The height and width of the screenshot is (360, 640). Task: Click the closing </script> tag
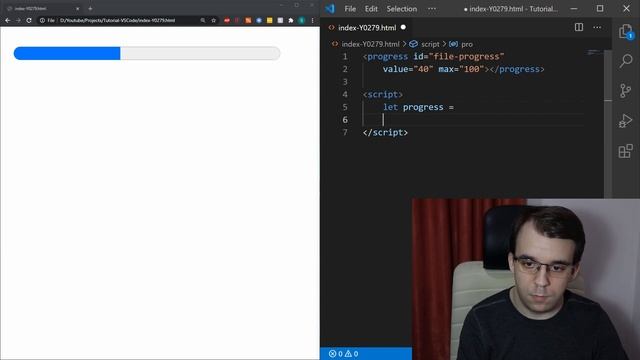385,132
